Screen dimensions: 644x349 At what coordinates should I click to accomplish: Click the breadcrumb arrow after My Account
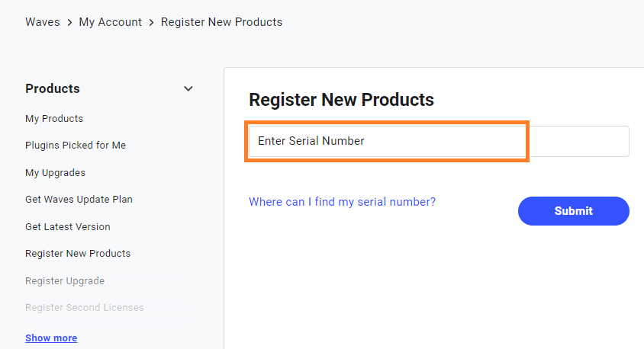coord(151,22)
